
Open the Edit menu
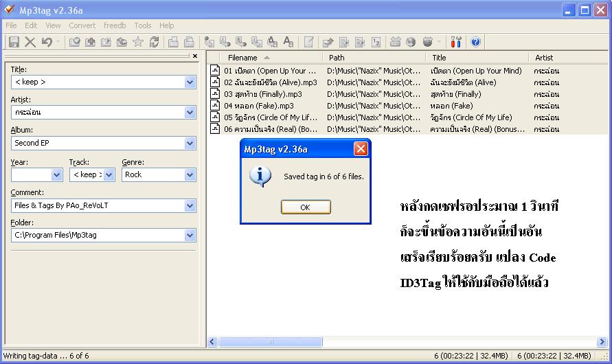click(x=31, y=25)
